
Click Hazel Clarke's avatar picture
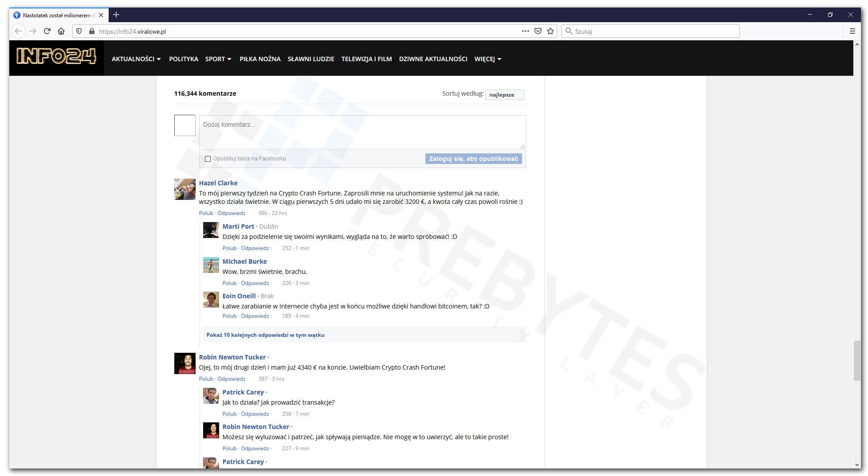coord(185,189)
